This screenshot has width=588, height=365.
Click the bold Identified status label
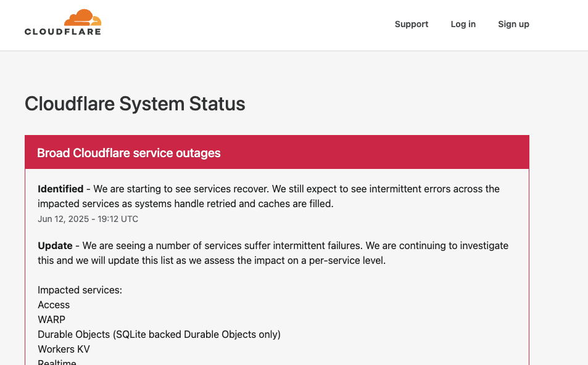click(60, 189)
